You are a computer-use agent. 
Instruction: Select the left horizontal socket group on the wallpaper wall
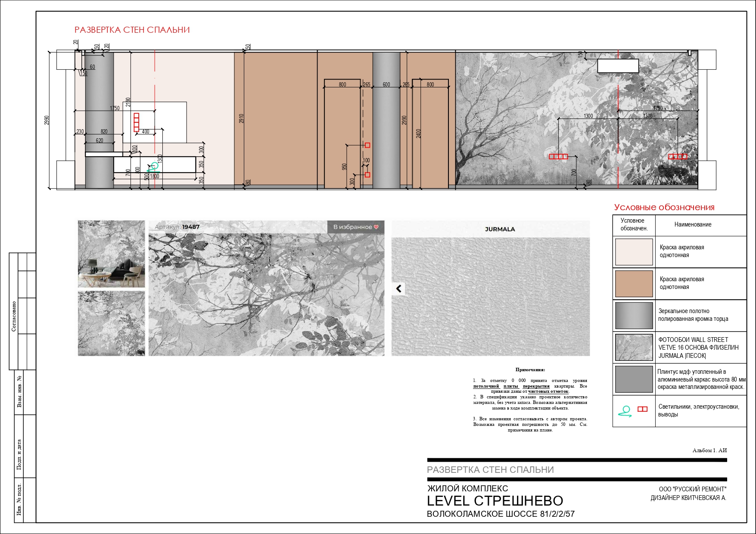pos(558,157)
